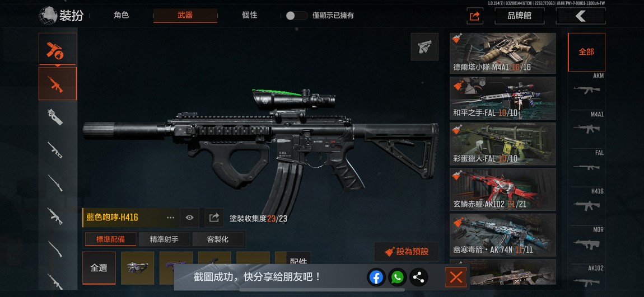Share screenshot via WhatsApp icon
Screen dimensions: 644x297
tap(396, 278)
